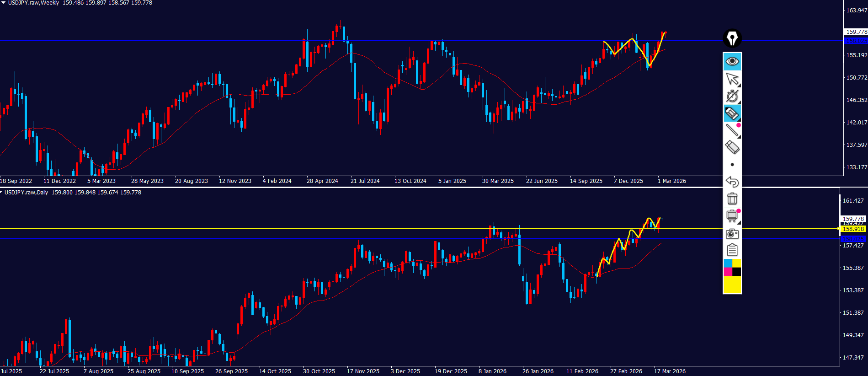The image size is (868, 376).
Task: Click the stopwatch-style tool icon
Action: click(732, 96)
